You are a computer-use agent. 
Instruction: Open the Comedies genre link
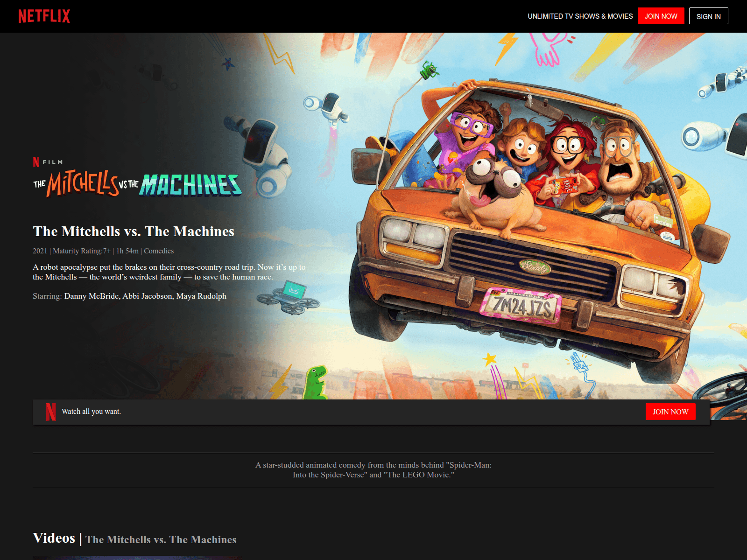159,251
